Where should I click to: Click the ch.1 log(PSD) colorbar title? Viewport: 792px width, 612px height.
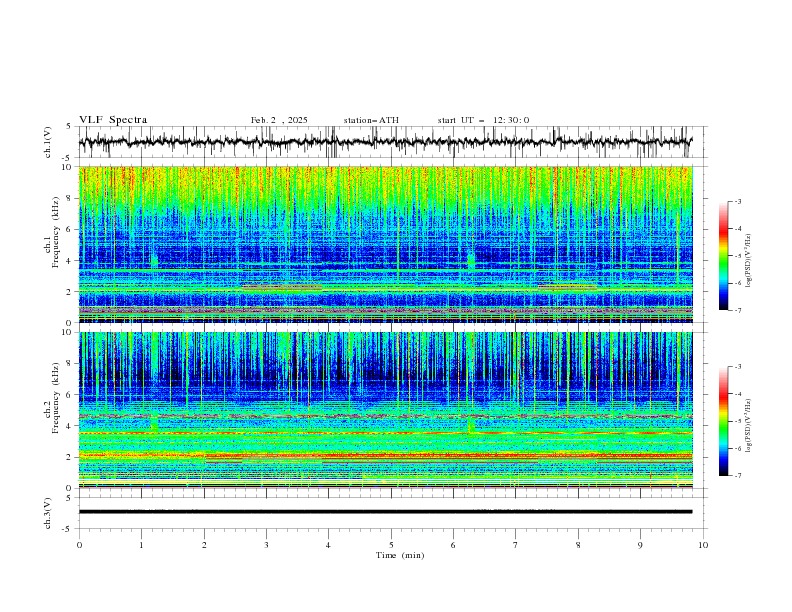point(749,260)
